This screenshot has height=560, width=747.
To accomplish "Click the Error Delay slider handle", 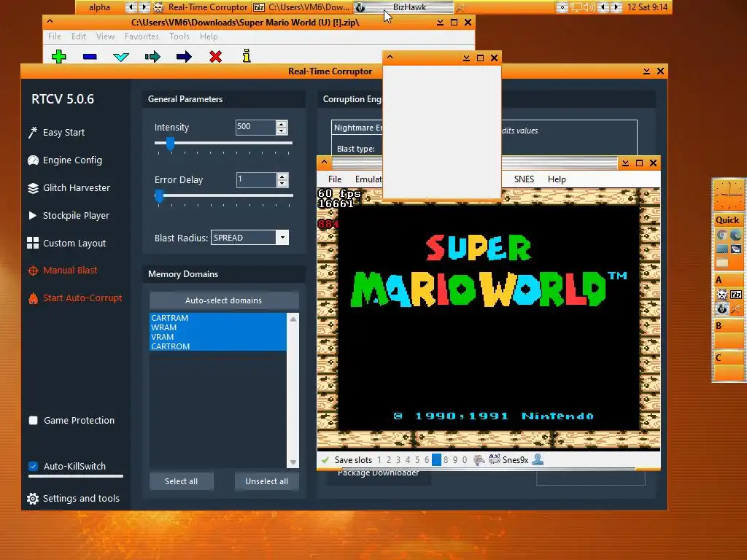I will (x=160, y=195).
